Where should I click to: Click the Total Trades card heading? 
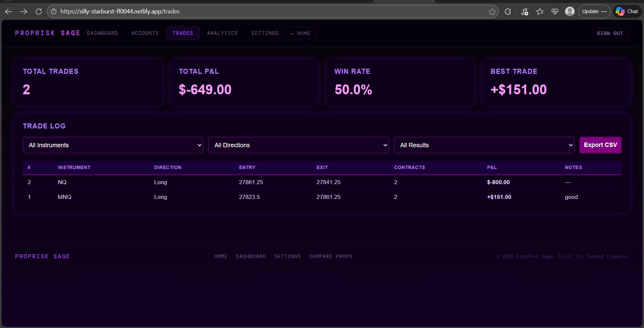pyautogui.click(x=51, y=71)
